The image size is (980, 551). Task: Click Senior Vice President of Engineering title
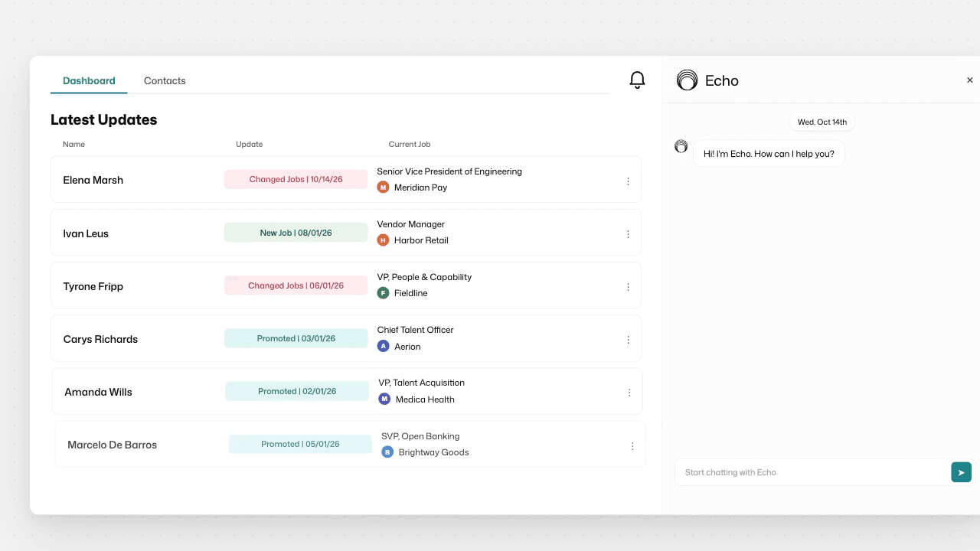tap(449, 171)
